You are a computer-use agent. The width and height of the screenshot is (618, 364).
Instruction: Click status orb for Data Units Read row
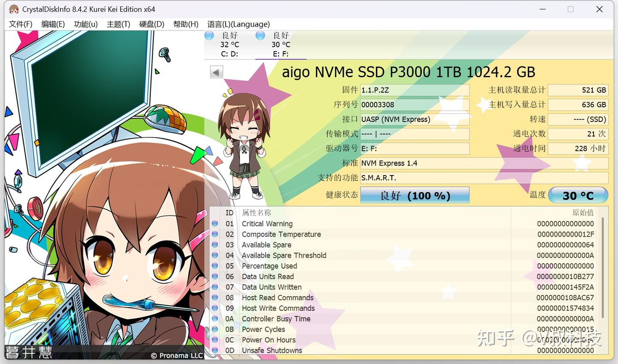(x=215, y=276)
